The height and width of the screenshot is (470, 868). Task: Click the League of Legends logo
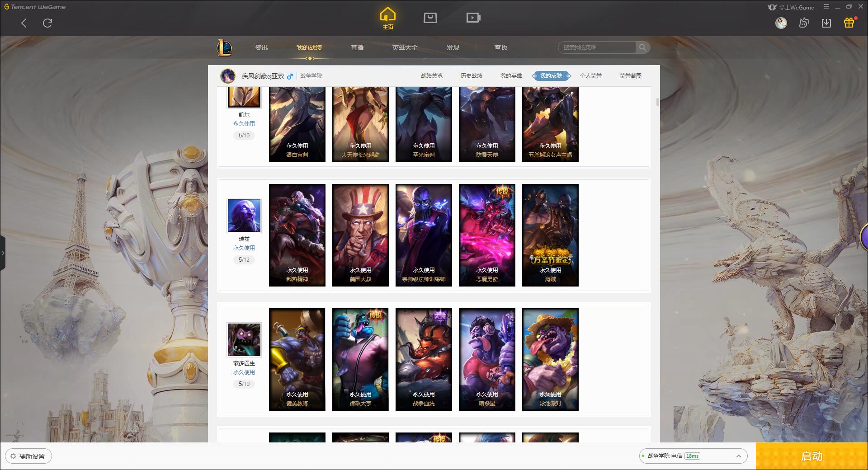(224, 47)
